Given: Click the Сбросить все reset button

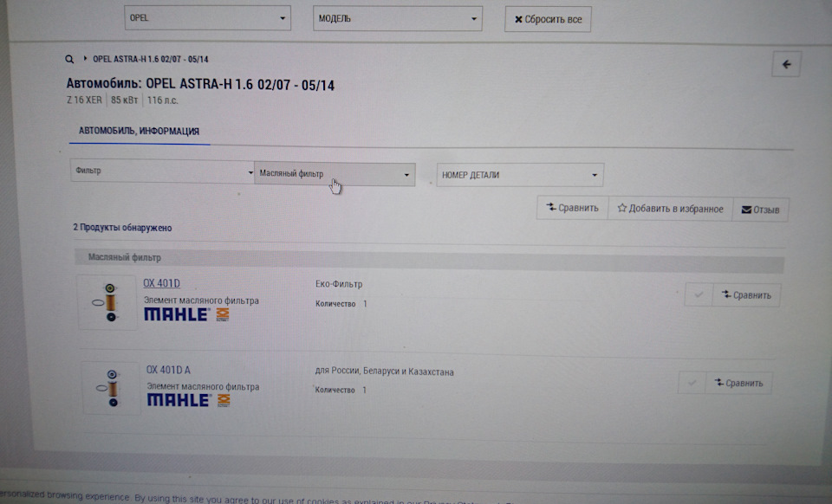Looking at the screenshot, I should (548, 20).
